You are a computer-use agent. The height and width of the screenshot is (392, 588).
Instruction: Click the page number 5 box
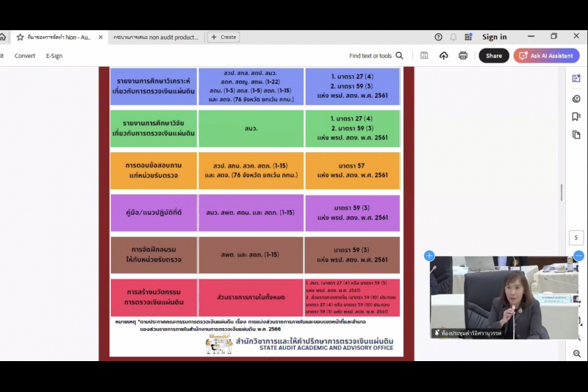pyautogui.click(x=576, y=238)
